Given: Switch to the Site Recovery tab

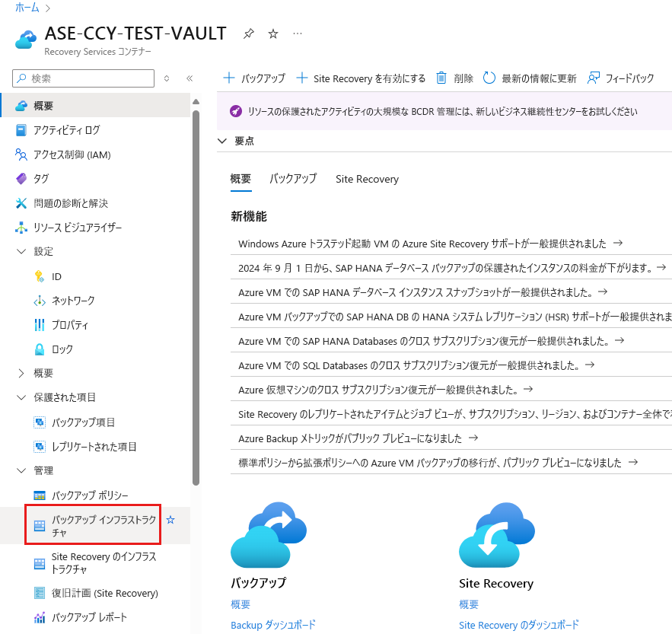Looking at the screenshot, I should 368,179.
